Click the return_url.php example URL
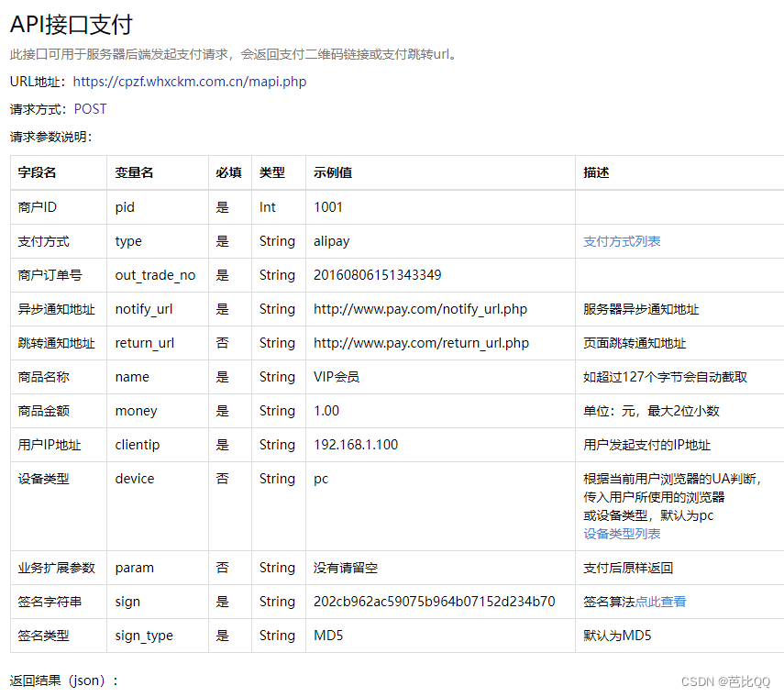The width and height of the screenshot is (784, 697). point(421,343)
